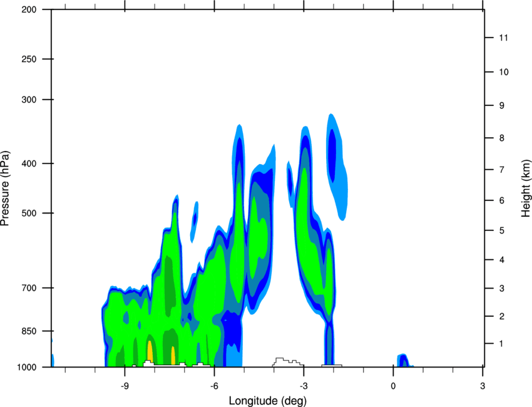Select the 1000 pressure tick label
532x407 pixels.
pyautogui.click(x=27, y=367)
